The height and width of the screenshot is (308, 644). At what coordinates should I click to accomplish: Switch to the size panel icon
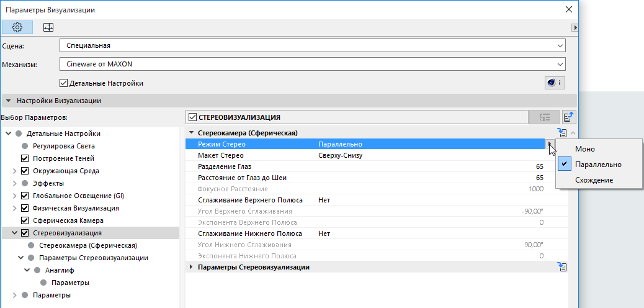coord(48,27)
